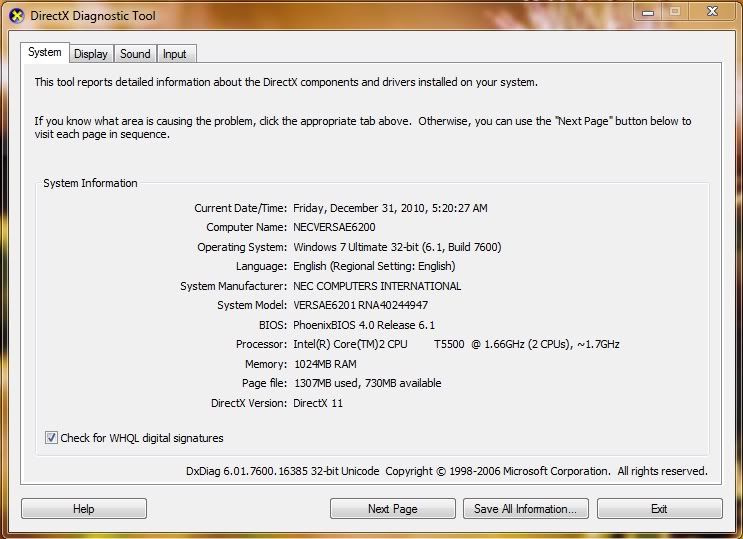Click the Exit button
The image size is (743, 539).
pyautogui.click(x=660, y=509)
